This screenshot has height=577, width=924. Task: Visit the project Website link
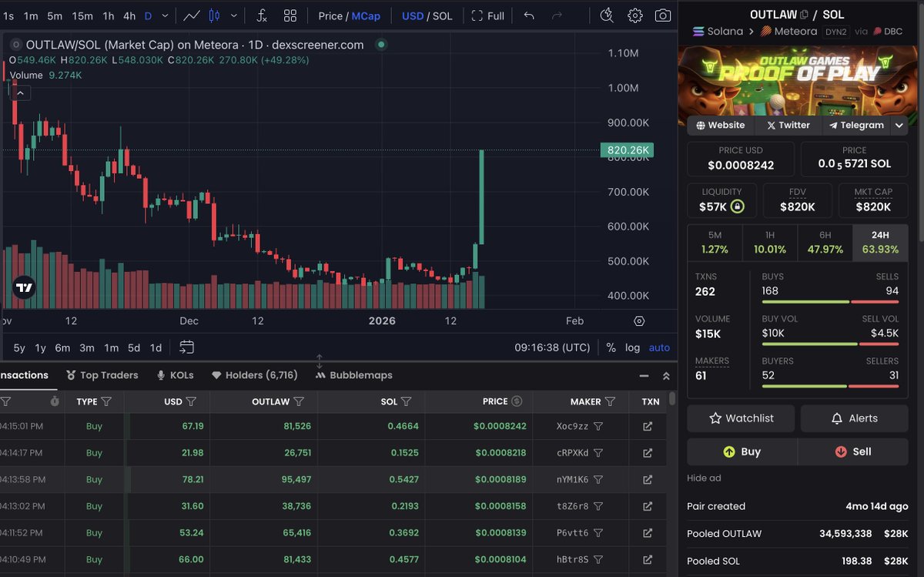pos(721,125)
